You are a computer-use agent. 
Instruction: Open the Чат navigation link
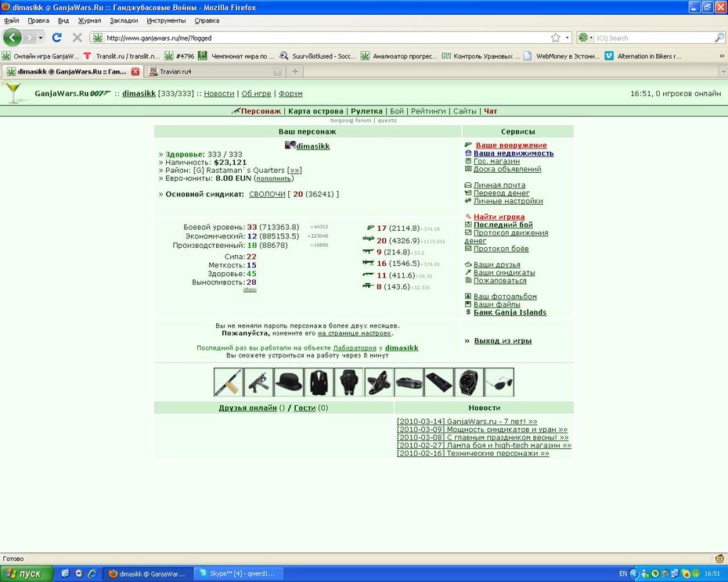point(491,111)
